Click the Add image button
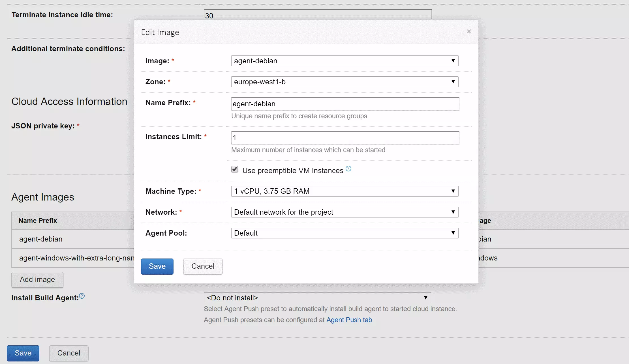This screenshot has height=364, width=629. (x=37, y=279)
